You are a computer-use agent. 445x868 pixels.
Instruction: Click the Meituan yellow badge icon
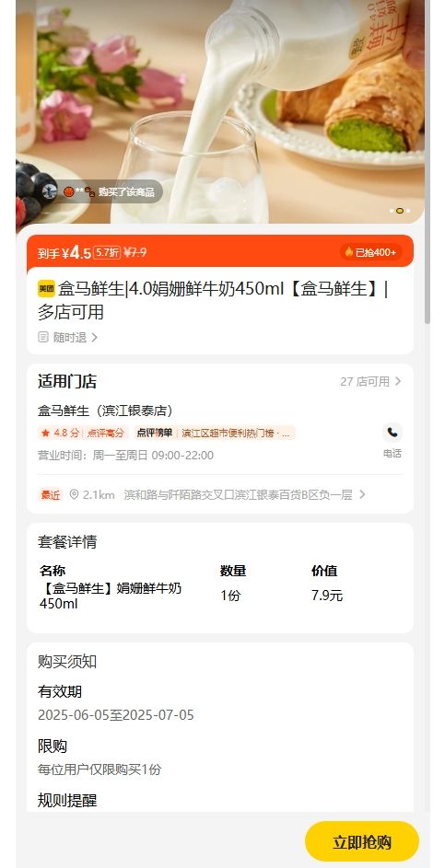pyautogui.click(x=46, y=289)
